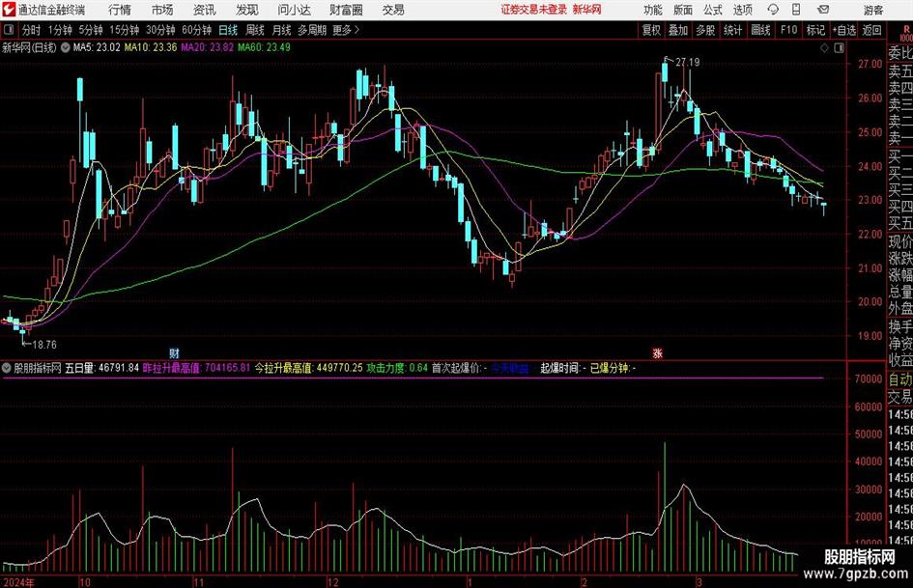Screen dimensions: 913x588
Task: Open the 市场 menu
Action: pos(162,10)
